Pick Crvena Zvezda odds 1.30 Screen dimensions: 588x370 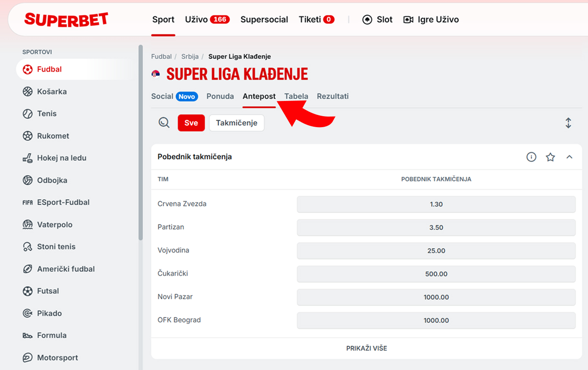point(436,204)
